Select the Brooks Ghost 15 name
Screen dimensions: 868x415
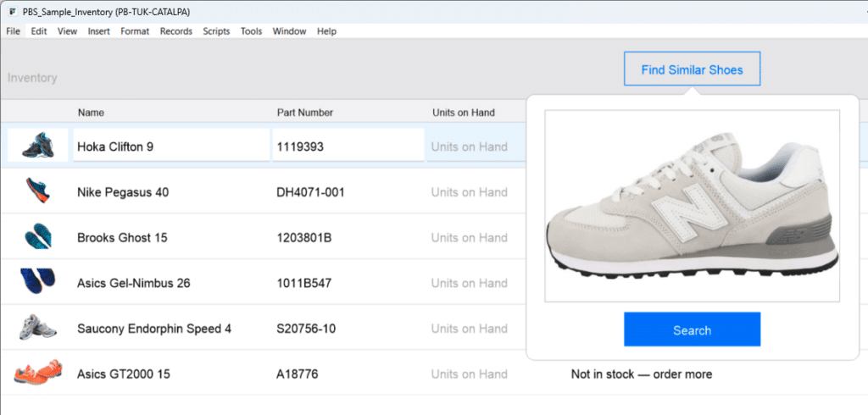click(x=122, y=238)
